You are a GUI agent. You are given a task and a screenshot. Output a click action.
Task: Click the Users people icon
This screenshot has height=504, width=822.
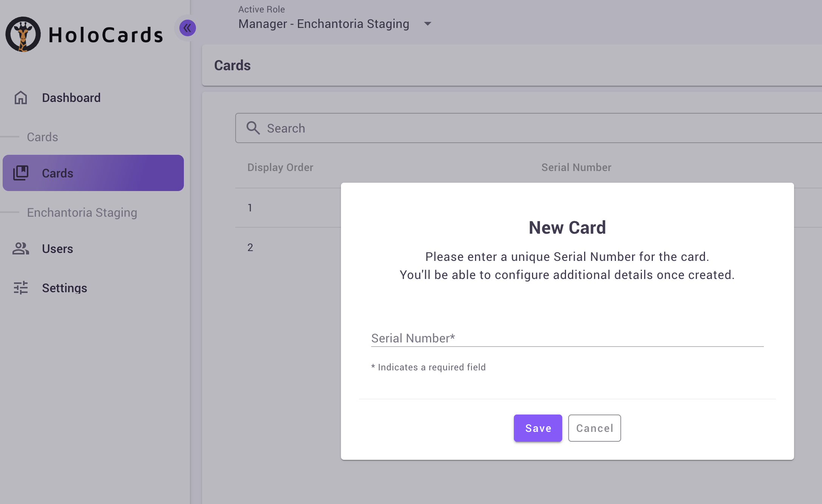[21, 248]
